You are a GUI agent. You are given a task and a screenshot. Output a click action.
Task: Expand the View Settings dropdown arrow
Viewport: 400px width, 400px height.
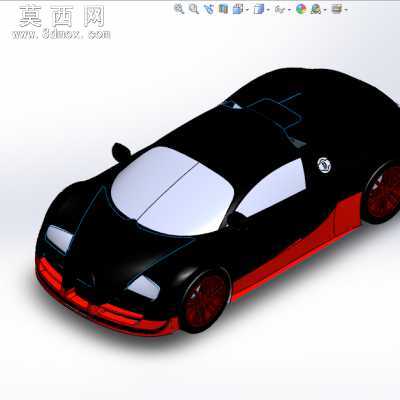tap(346, 10)
